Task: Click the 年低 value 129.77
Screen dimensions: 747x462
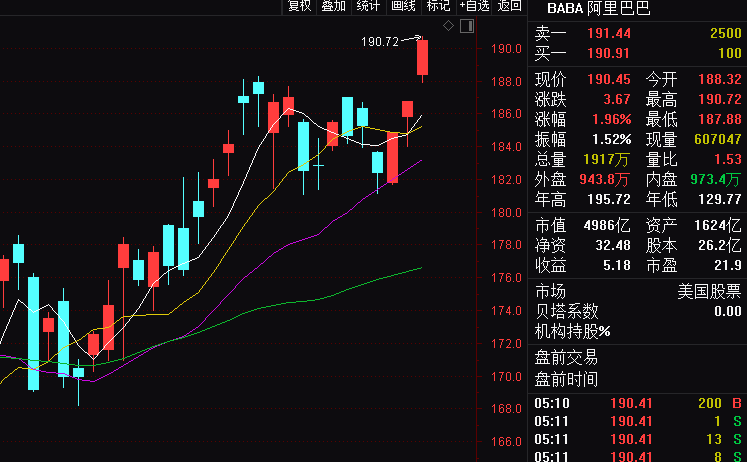Action: coord(720,199)
